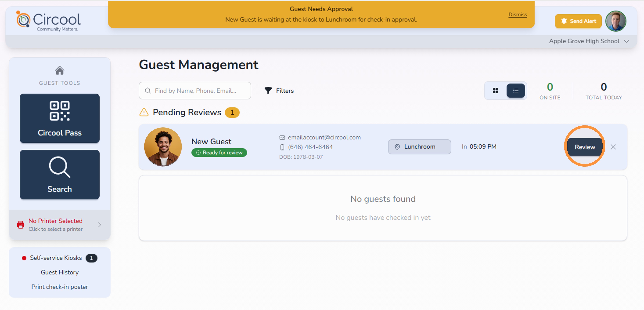
Task: Click the Pending Reviews count badge
Action: [232, 112]
